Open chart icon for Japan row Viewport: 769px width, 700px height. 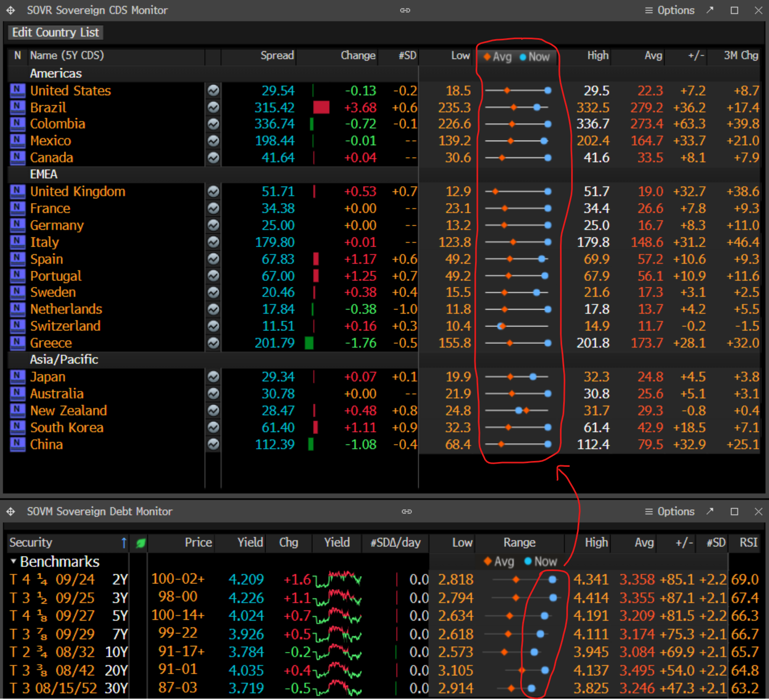[213, 377]
